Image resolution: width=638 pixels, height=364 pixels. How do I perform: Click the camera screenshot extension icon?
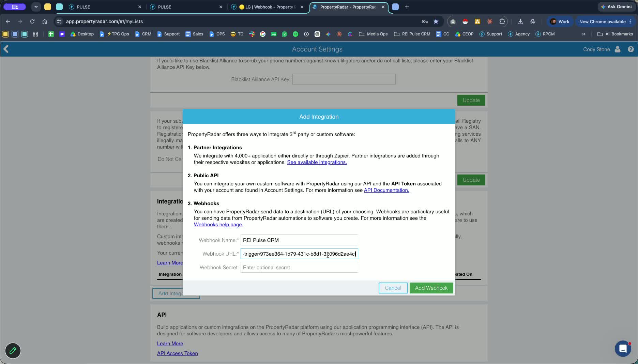[x=453, y=21]
